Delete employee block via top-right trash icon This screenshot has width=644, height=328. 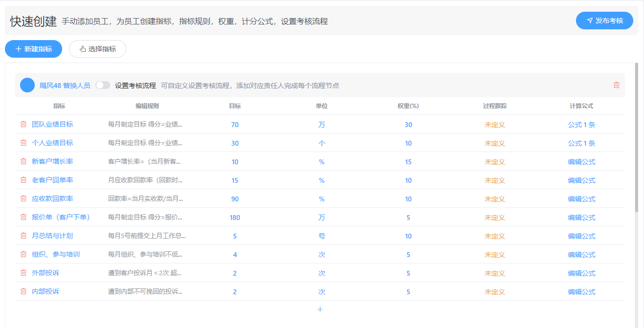pos(617,85)
